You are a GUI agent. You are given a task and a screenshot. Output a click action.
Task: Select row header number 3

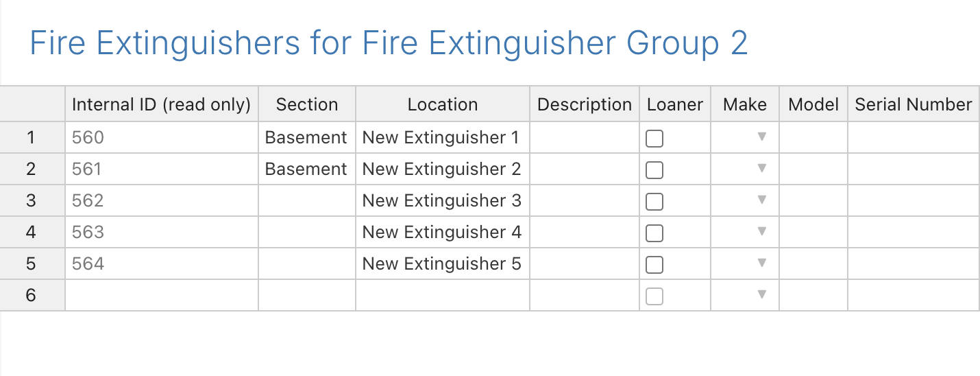pos(32,200)
